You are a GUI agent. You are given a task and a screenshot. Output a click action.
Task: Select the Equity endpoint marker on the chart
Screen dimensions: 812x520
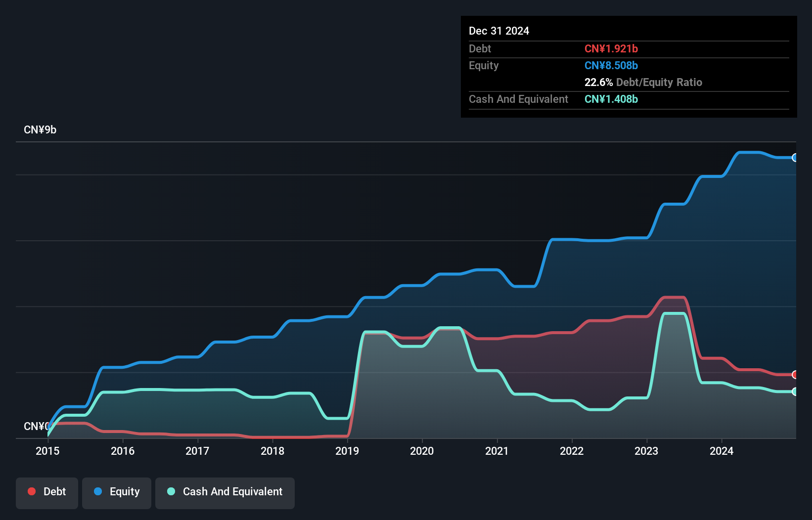pos(795,158)
